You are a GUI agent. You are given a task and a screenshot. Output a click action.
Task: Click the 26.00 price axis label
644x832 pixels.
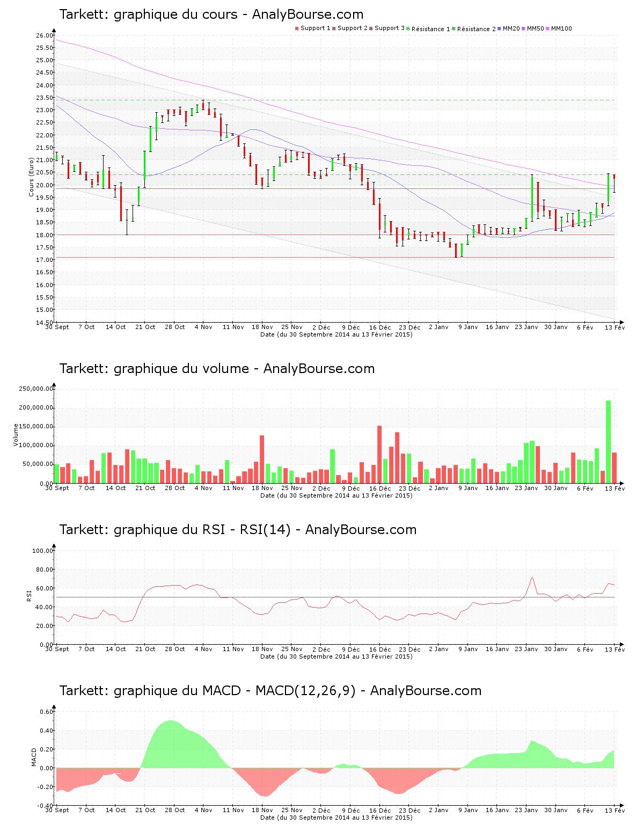[45, 35]
